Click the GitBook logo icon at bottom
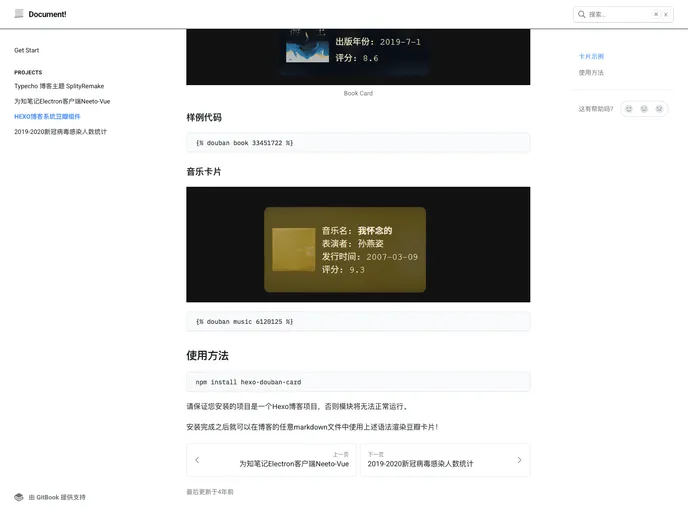Screen dimensions: 688x512 18,497
